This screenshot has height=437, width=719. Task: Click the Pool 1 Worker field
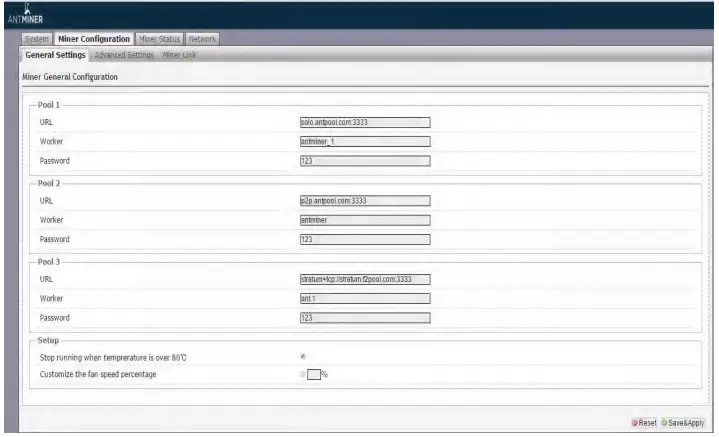pos(365,142)
